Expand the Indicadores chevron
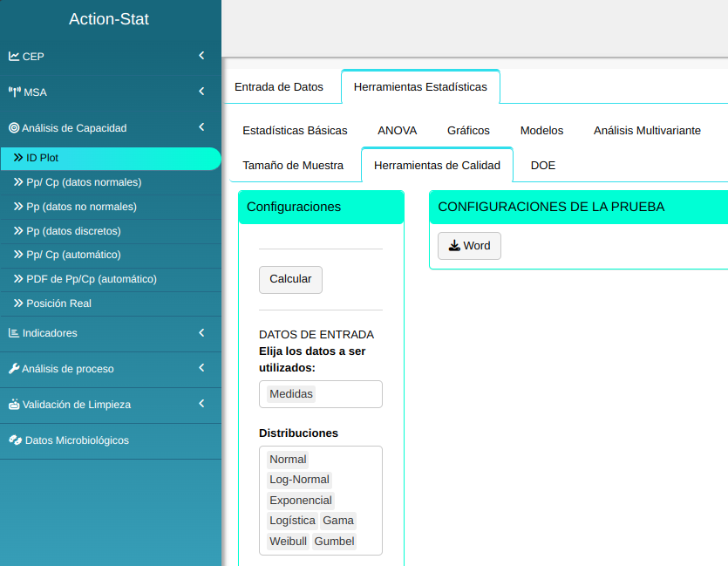Image resolution: width=728 pixels, height=566 pixels. pyautogui.click(x=201, y=332)
